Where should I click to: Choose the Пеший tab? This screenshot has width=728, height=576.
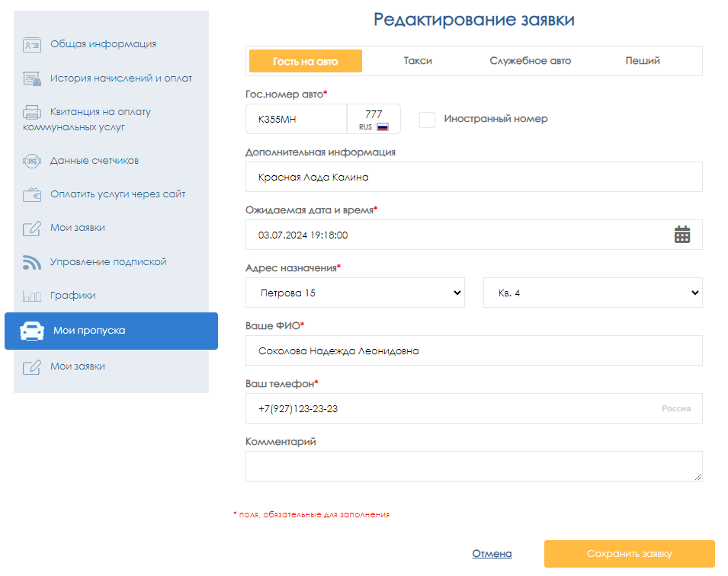[643, 61]
